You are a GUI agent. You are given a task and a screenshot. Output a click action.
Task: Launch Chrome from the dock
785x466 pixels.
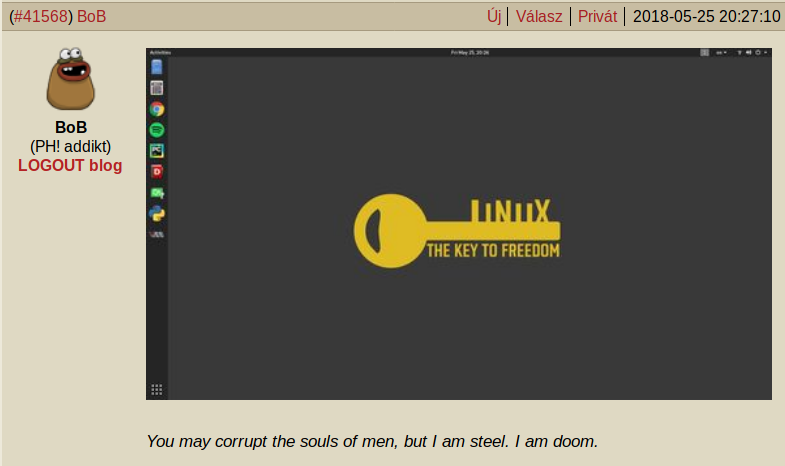[157, 109]
